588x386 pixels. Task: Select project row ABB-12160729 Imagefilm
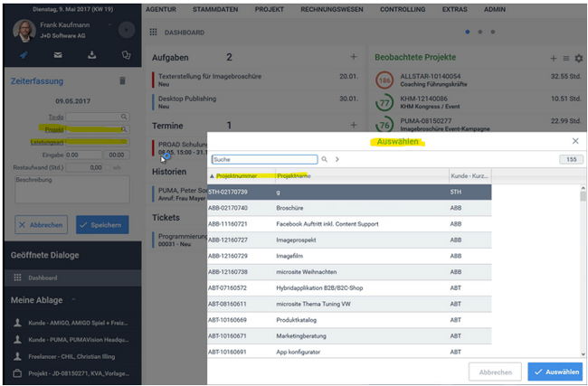(x=348, y=258)
